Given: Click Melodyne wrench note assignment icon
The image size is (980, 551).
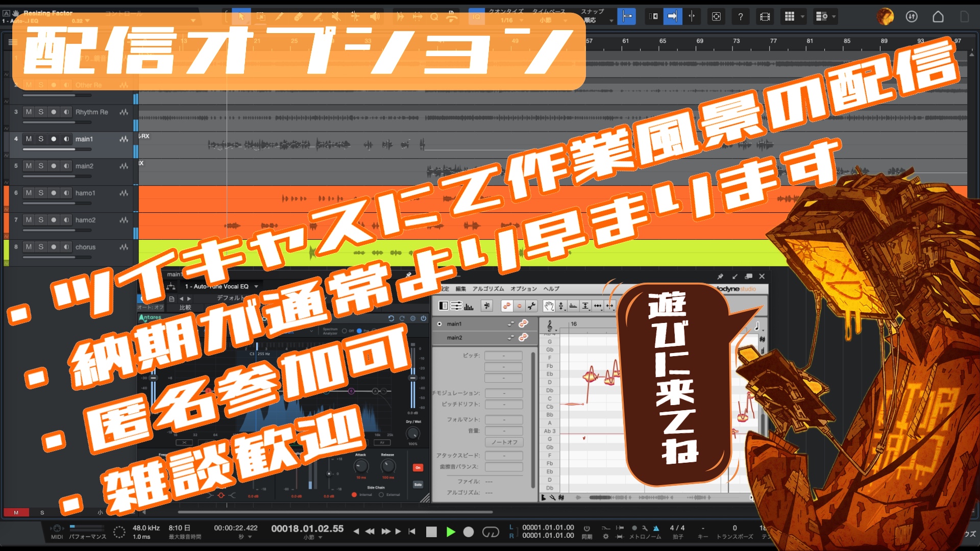Looking at the screenshot, I should pyautogui.click(x=531, y=306).
